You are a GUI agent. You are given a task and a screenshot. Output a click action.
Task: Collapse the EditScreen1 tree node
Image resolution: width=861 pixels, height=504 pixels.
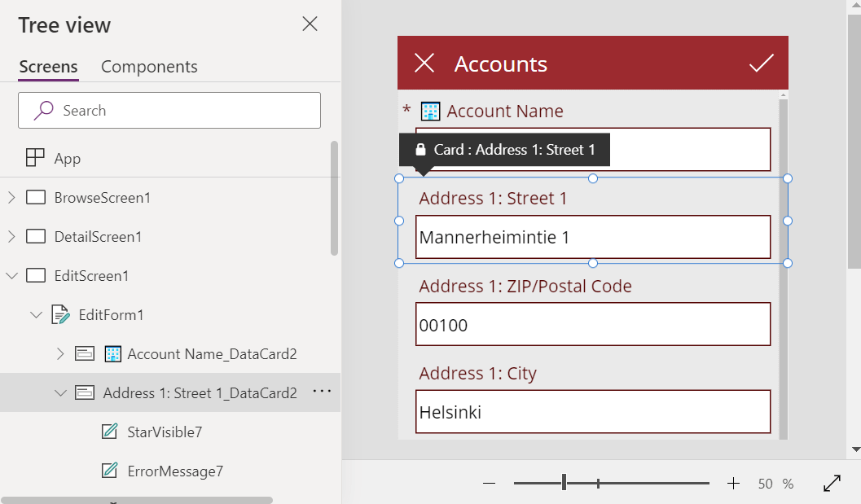point(11,275)
